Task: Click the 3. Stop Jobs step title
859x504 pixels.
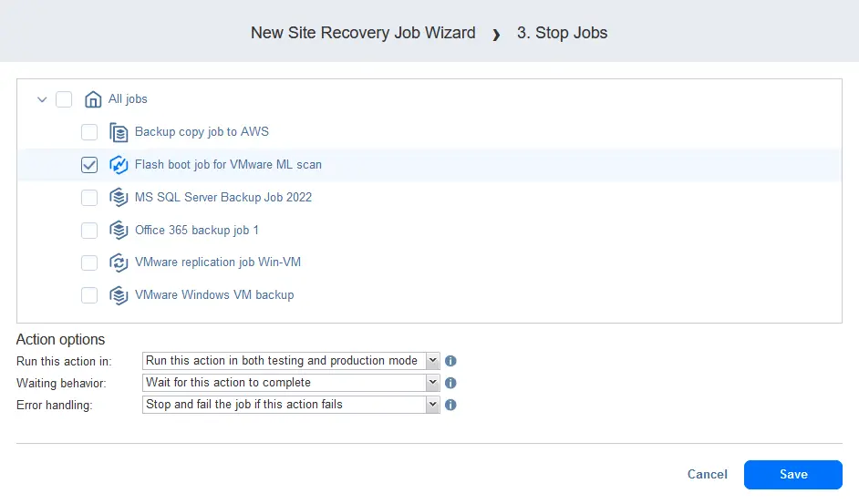Action: click(562, 33)
